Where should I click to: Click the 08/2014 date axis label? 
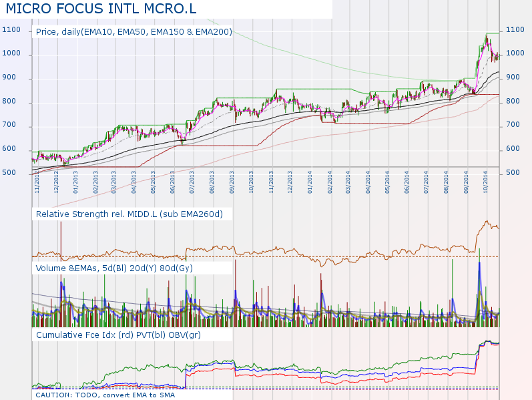[x=446, y=182]
